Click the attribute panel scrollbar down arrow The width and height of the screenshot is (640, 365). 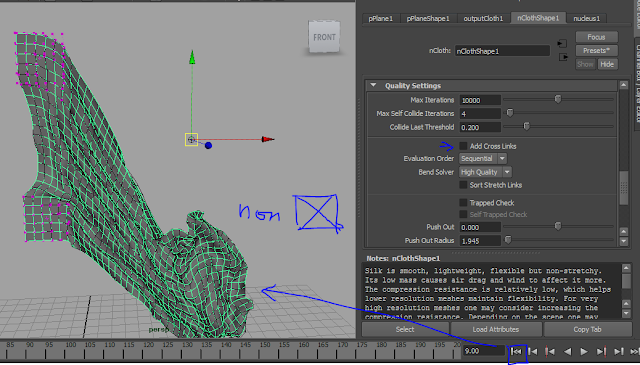point(623,241)
